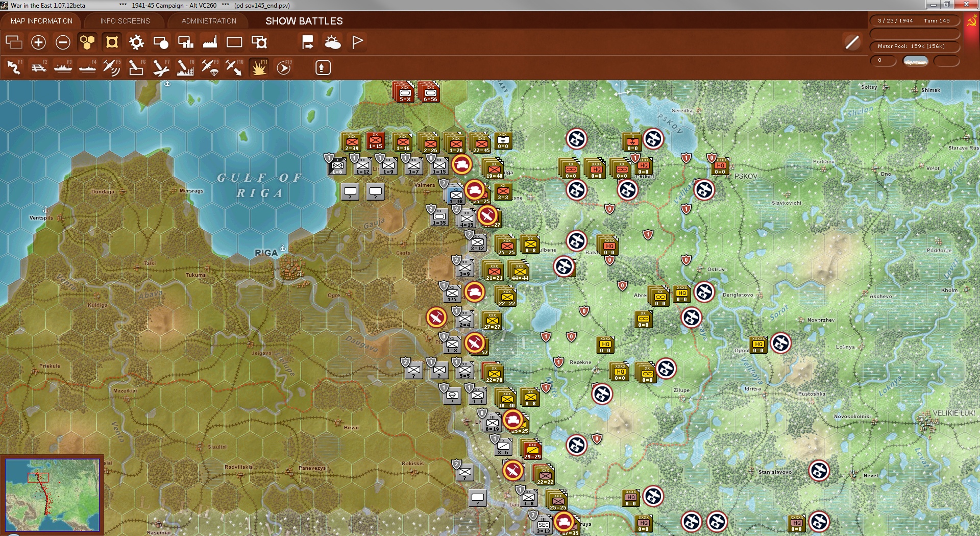The width and height of the screenshot is (980, 536).
Task: Click the empty rectangle toolbar icon
Action: 234,42
